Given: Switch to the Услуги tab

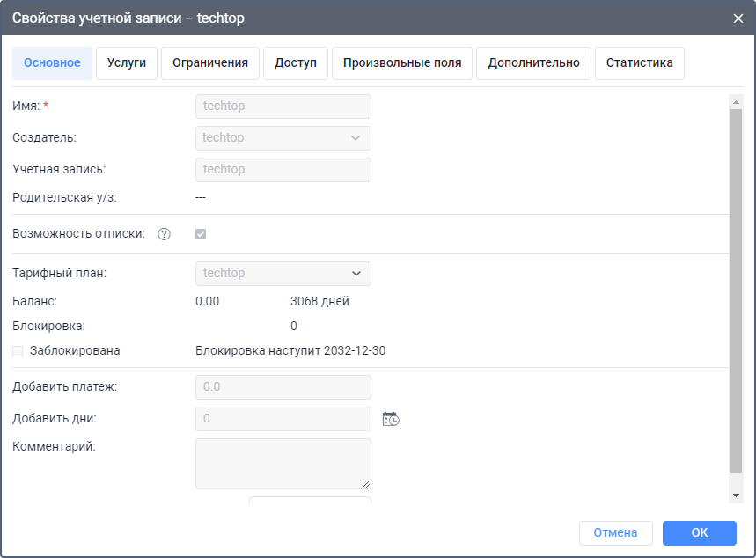Looking at the screenshot, I should pos(127,63).
